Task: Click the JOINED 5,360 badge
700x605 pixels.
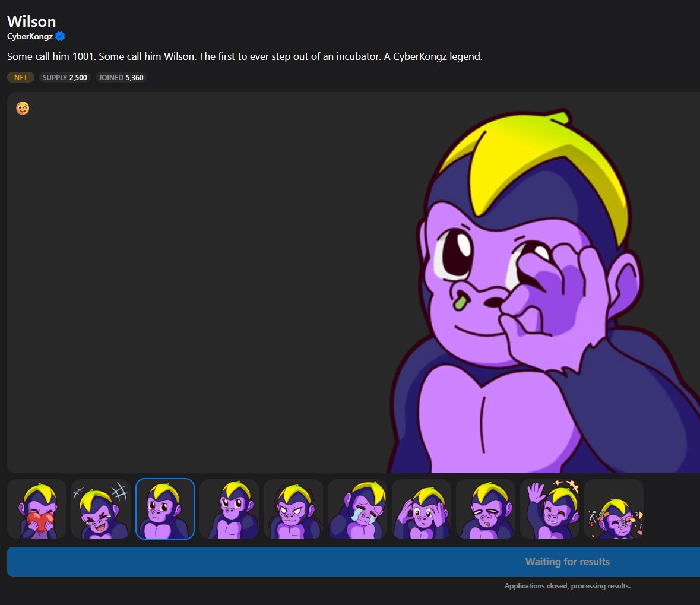Action: coord(121,77)
